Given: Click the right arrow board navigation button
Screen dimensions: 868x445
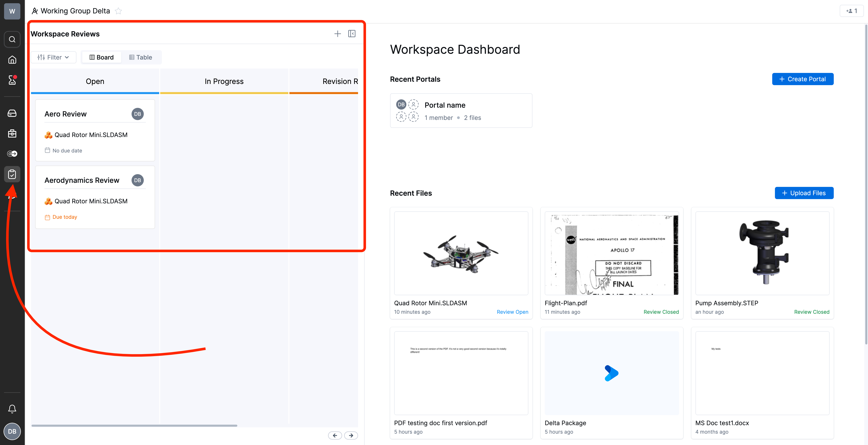Looking at the screenshot, I should click(351, 436).
